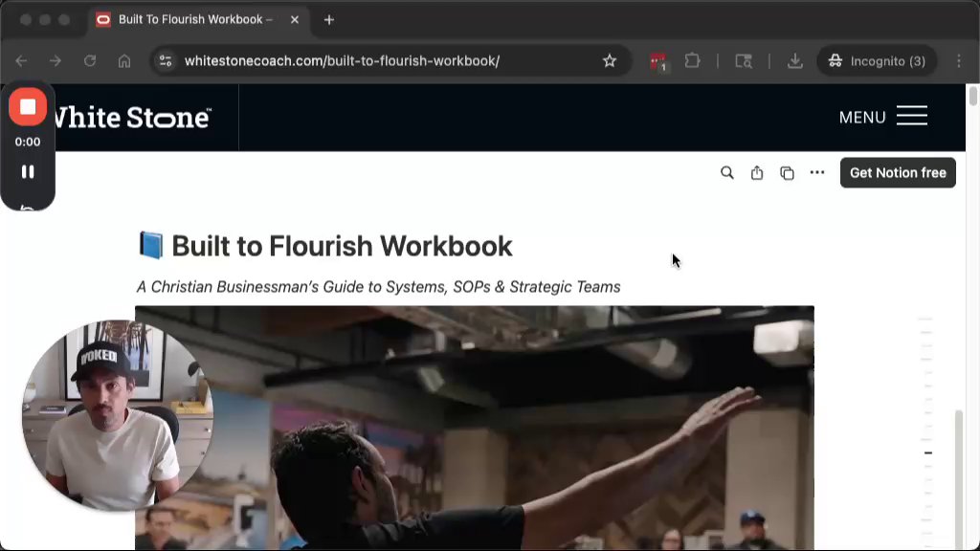Search the Notion page
Image resolution: width=980 pixels, height=551 pixels.
point(727,172)
